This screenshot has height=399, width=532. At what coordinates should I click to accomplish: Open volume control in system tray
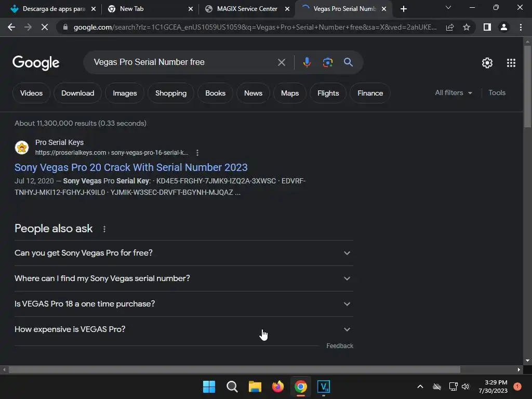point(465,387)
